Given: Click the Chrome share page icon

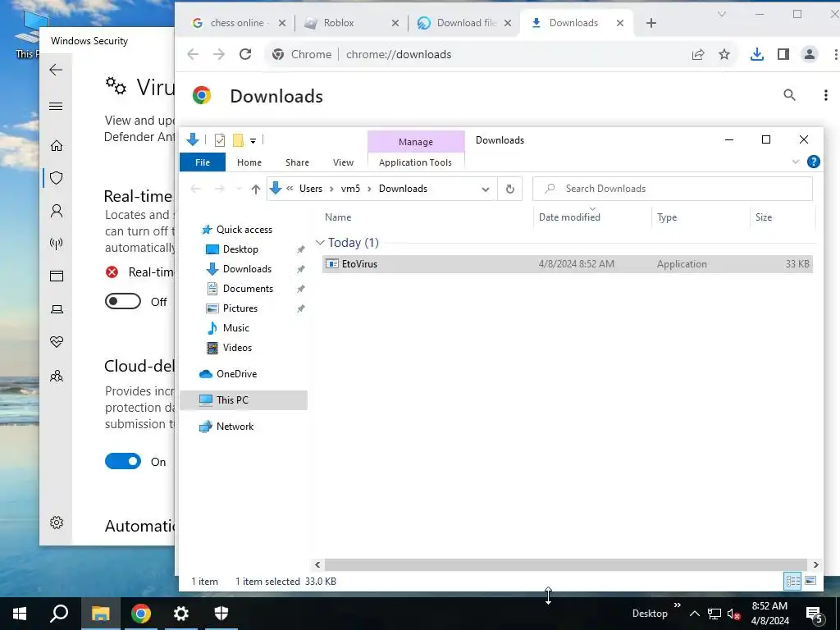Looking at the screenshot, I should (698, 54).
